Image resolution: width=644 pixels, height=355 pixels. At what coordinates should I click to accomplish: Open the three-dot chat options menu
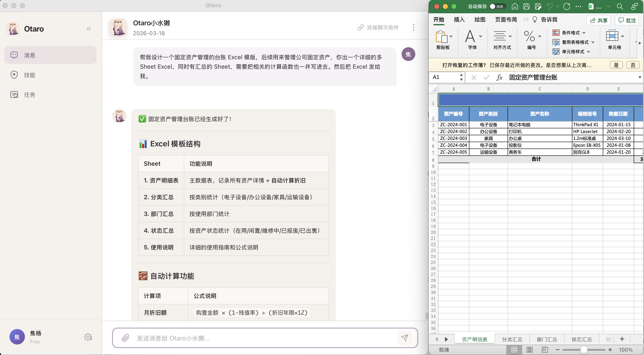[x=414, y=27]
